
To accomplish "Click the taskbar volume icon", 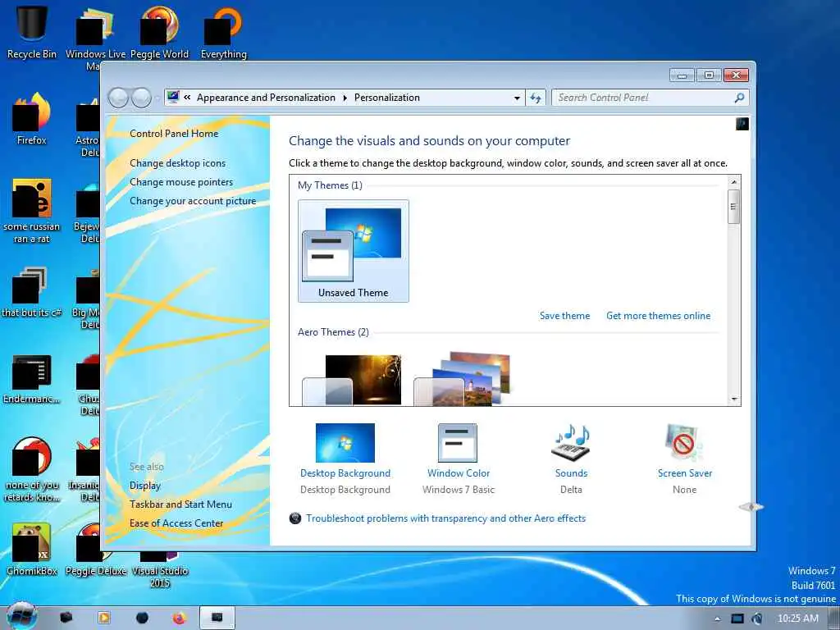I will [x=757, y=619].
